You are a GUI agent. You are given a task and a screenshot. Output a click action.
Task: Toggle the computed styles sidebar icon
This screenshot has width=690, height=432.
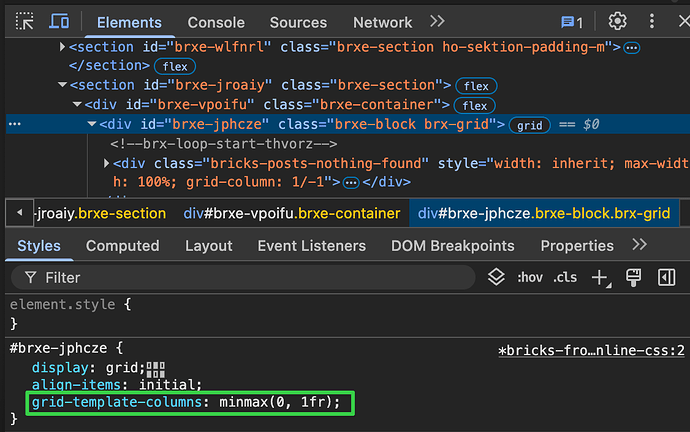pyautogui.click(x=667, y=277)
